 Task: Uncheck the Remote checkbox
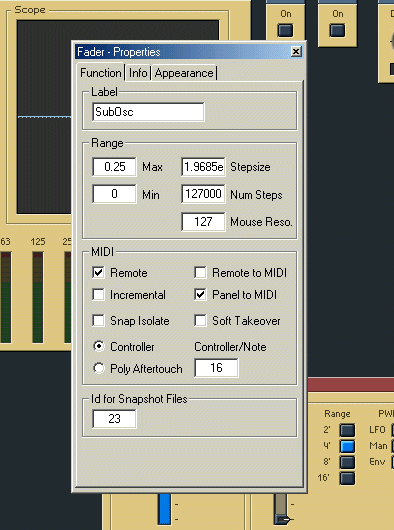pos(98,272)
